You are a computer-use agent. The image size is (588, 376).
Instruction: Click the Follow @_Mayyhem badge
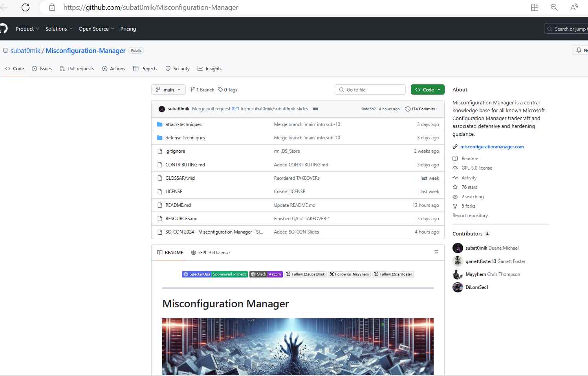(x=350, y=274)
